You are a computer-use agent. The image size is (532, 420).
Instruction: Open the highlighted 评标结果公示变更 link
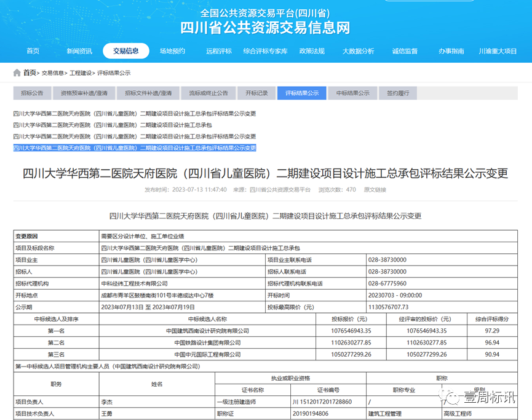coord(135,148)
